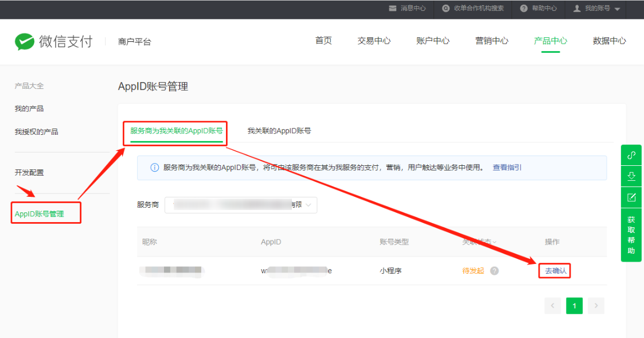Screen dimensions: 644x338
Task: Open 我授权的产品 in the left sidebar
Action: click(x=37, y=131)
